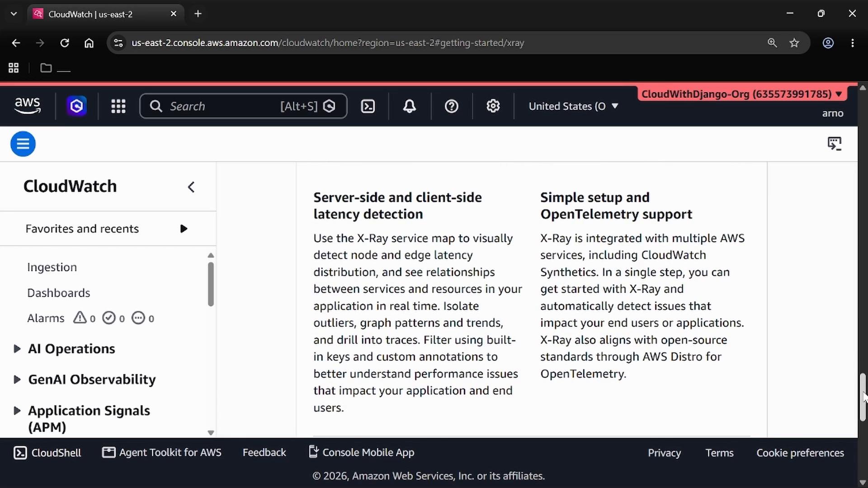The height and width of the screenshot is (488, 868).
Task: Collapse the CloudWatch side navigation
Action: coord(191,187)
